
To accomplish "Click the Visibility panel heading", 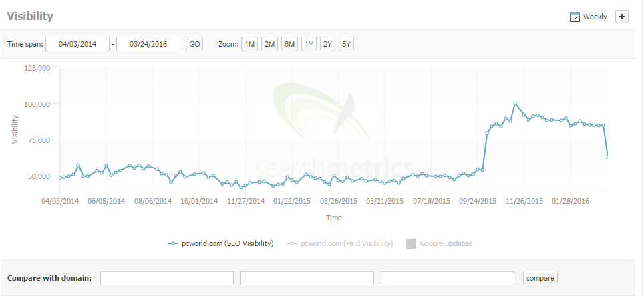I will pyautogui.click(x=30, y=17).
